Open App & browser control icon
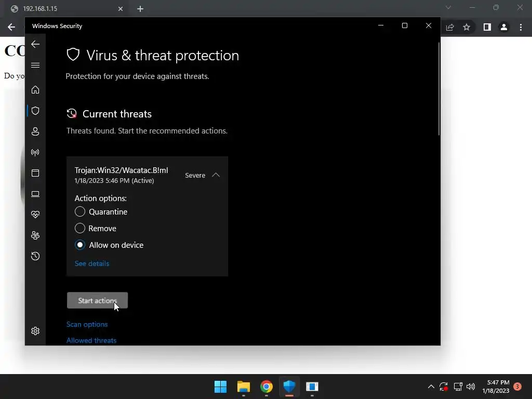The image size is (532, 399). coord(35,173)
